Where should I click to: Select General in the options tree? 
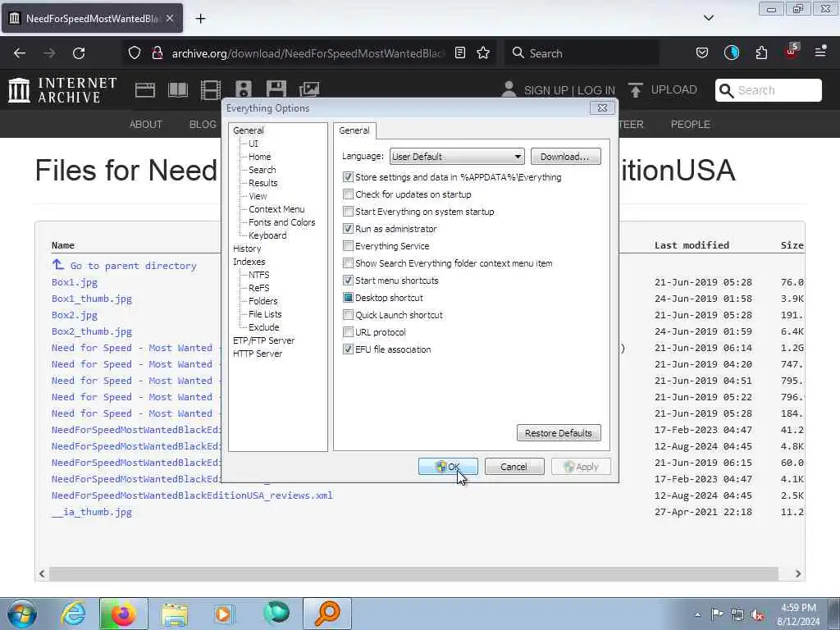[248, 130]
